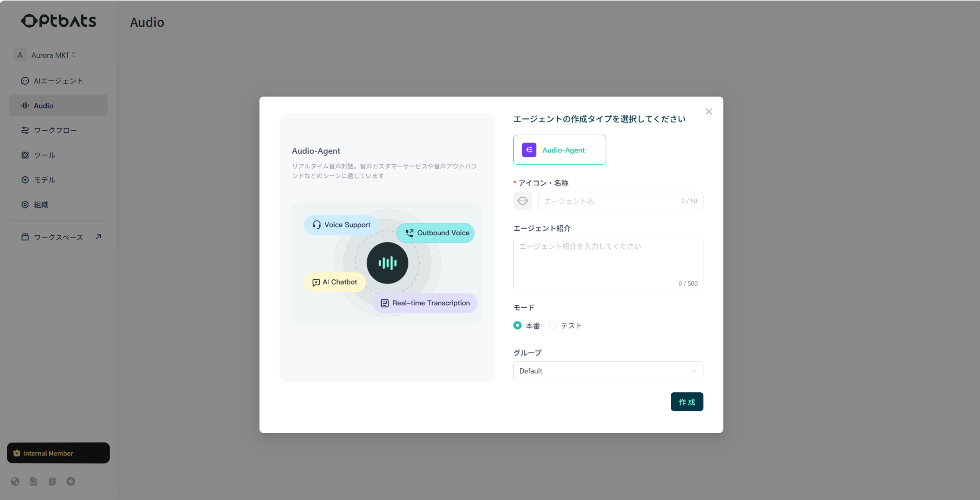Open the モデル sidebar section
Image resolution: width=980 pixels, height=500 pixels.
coord(58,180)
